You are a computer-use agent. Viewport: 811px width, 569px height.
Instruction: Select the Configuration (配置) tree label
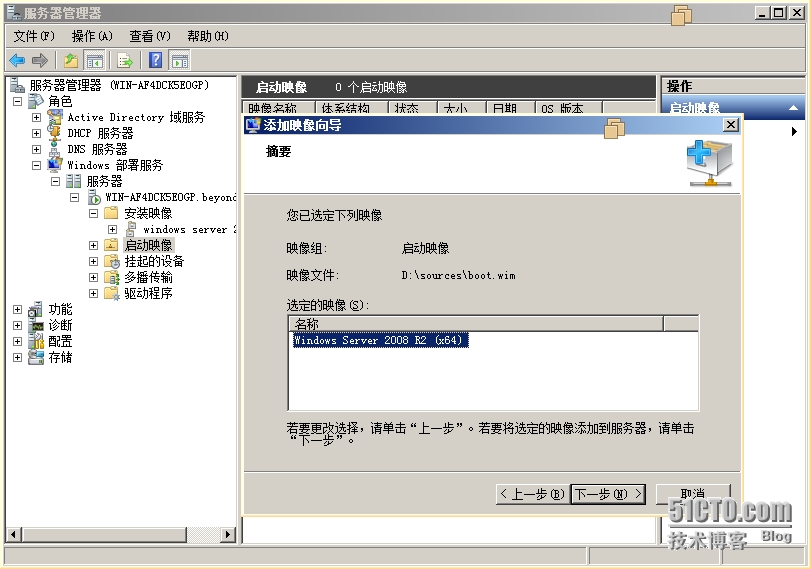pos(61,341)
